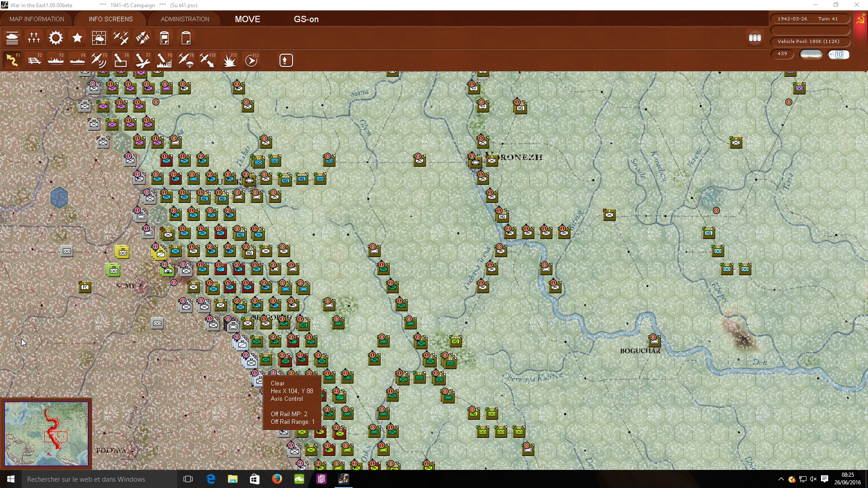Click the MOVE mode label

(x=247, y=19)
